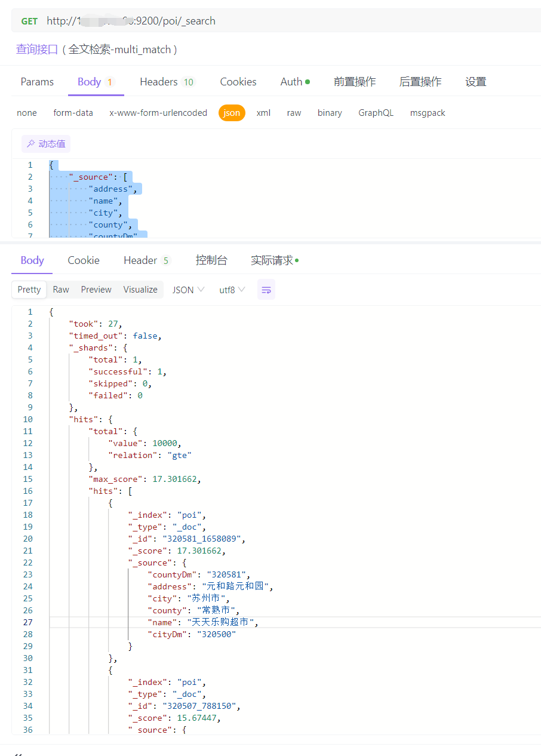Show the 实际请求 response tab
Viewport: 541px width, 756px height.
274,260
